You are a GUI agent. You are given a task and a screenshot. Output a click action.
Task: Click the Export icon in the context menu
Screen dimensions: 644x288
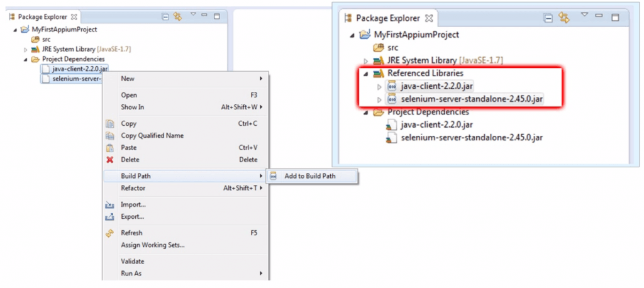pyautogui.click(x=109, y=217)
